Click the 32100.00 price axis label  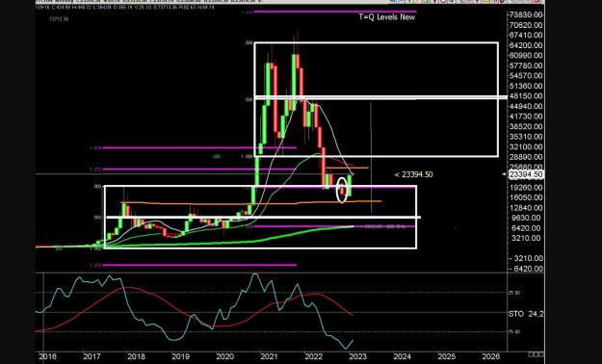526,147
